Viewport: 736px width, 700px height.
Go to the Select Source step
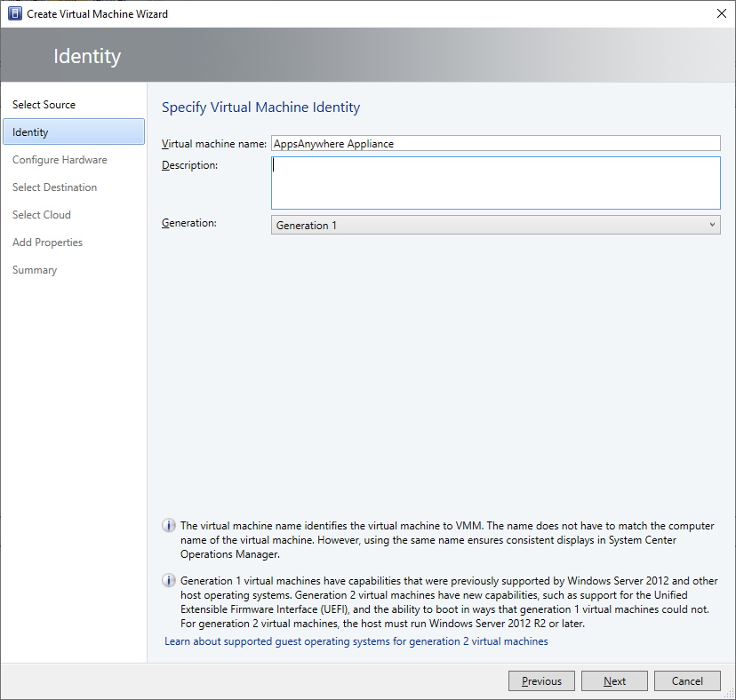click(44, 105)
